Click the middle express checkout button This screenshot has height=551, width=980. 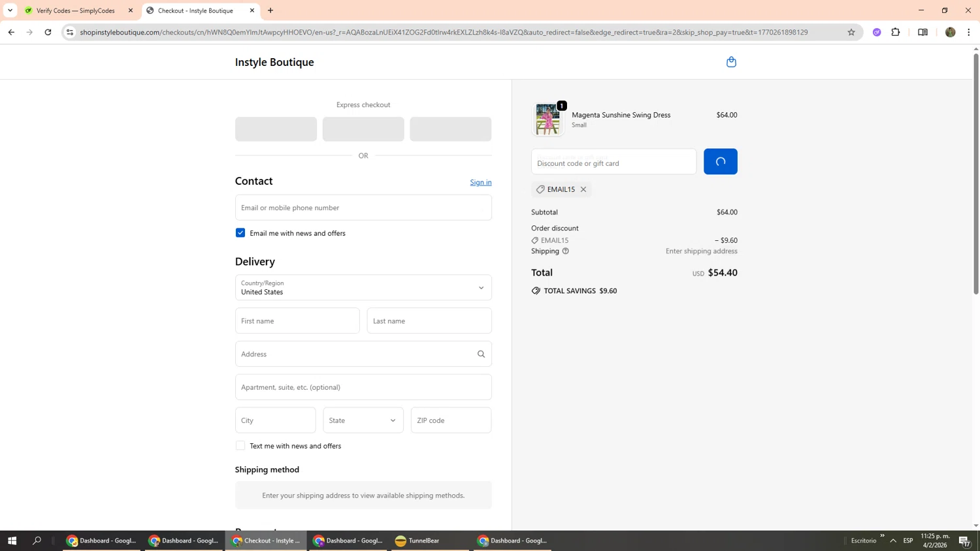363,129
